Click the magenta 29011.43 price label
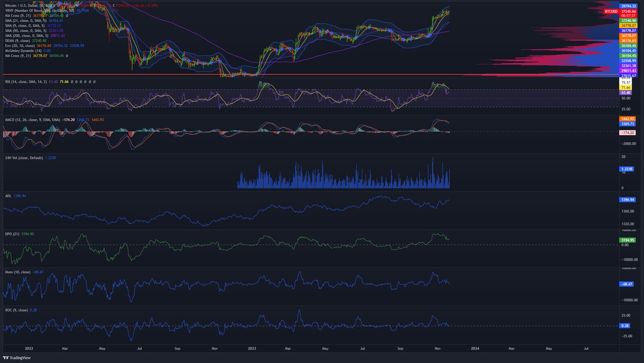Screen dimensions: 644x363 629,70
